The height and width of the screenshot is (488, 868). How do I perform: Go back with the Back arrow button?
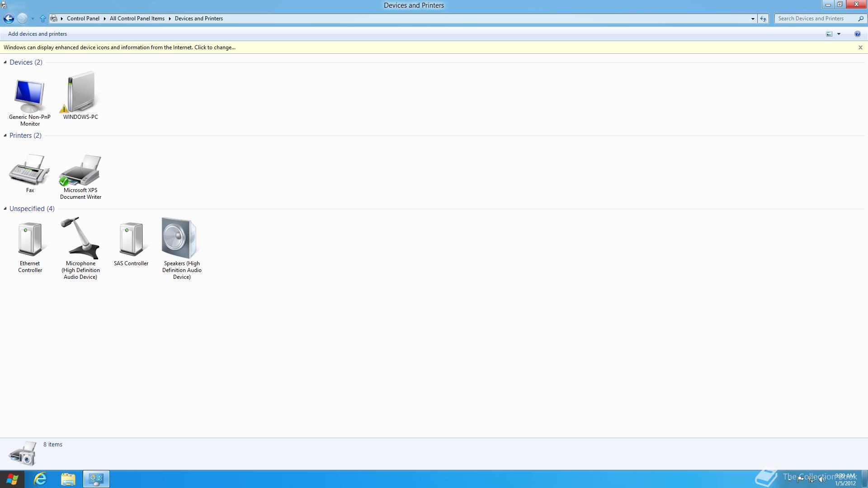(9, 19)
